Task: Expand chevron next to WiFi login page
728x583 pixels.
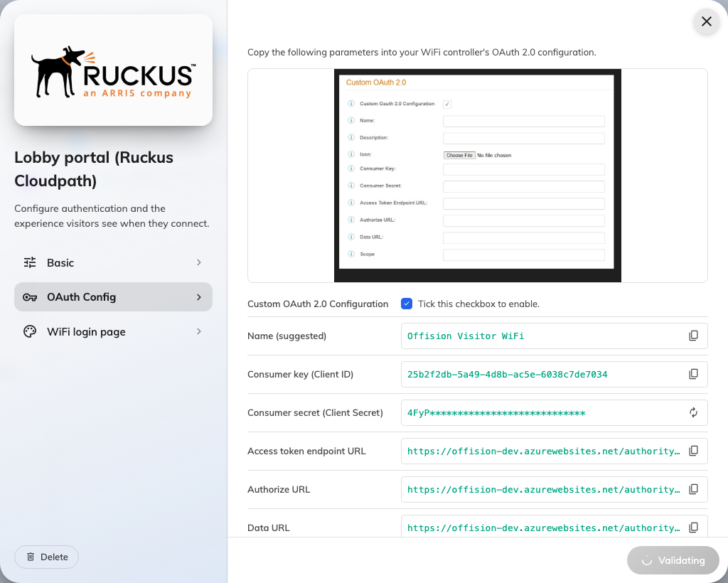Action: (199, 331)
